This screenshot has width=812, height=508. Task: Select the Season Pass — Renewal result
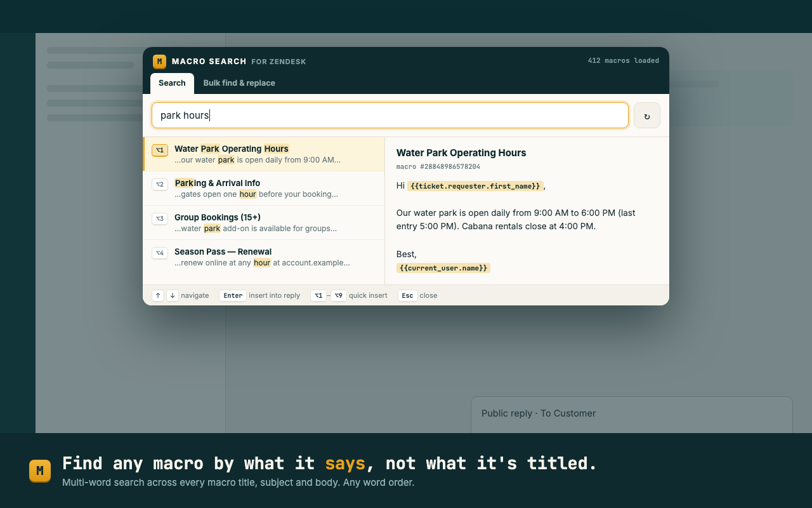click(x=264, y=257)
